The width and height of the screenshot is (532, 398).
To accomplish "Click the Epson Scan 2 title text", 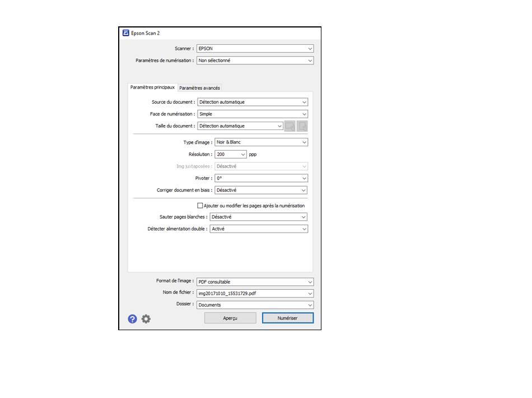I will click(x=145, y=33).
